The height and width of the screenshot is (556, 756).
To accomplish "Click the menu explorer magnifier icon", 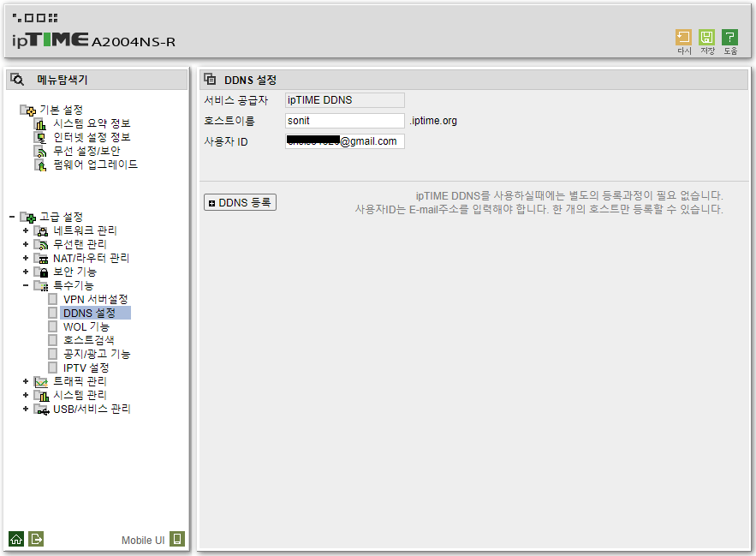I will point(17,80).
